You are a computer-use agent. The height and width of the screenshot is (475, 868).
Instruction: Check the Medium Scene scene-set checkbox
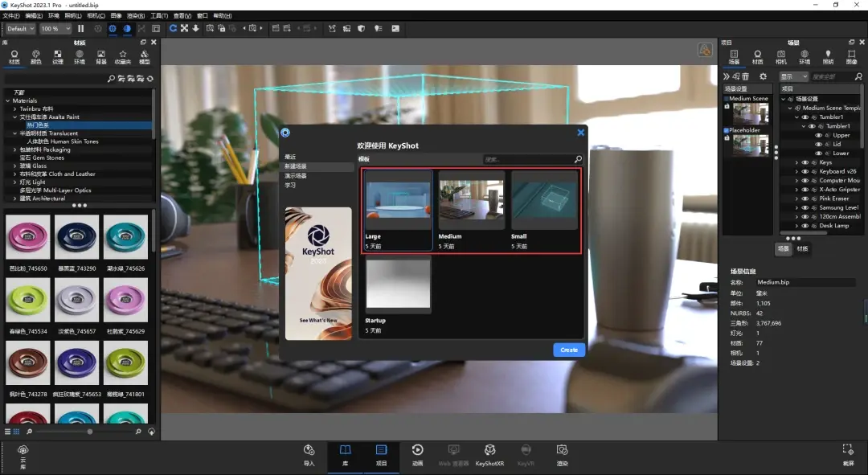[x=726, y=99]
